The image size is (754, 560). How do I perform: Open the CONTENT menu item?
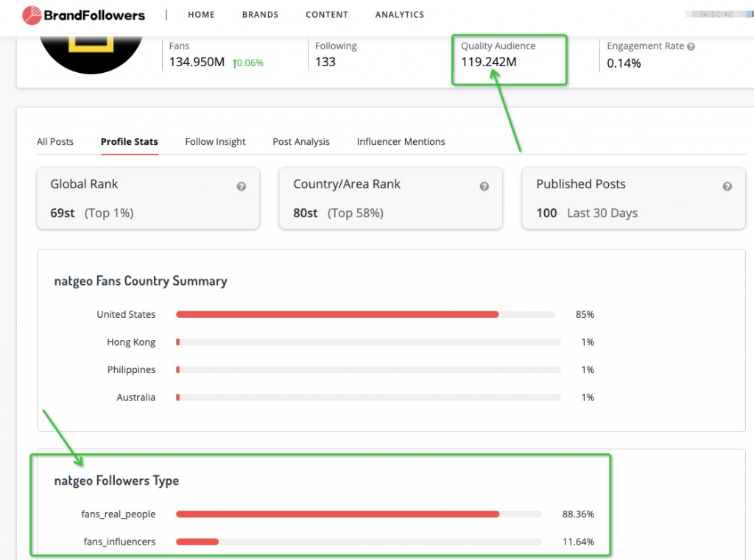(x=327, y=15)
